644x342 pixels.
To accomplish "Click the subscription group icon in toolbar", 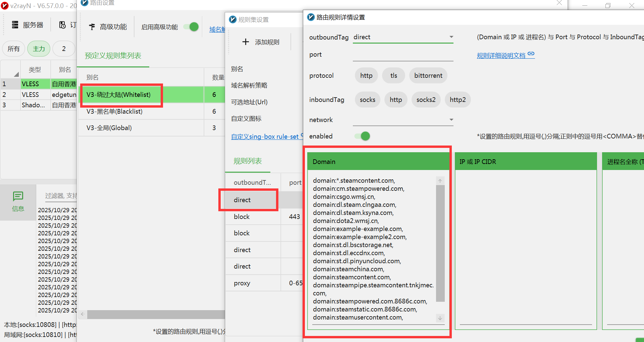I will point(62,25).
